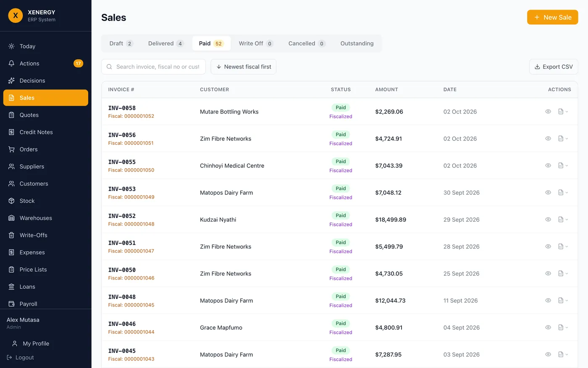588x368 pixels.
Task: Open Payroll in the sidebar
Action: (46, 304)
